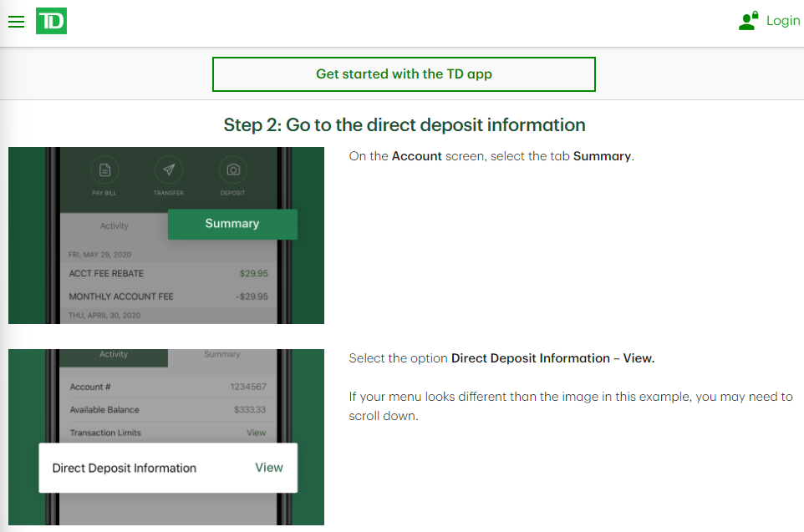Open the Login link
The height and width of the screenshot is (532, 804).
pyautogui.click(x=783, y=21)
